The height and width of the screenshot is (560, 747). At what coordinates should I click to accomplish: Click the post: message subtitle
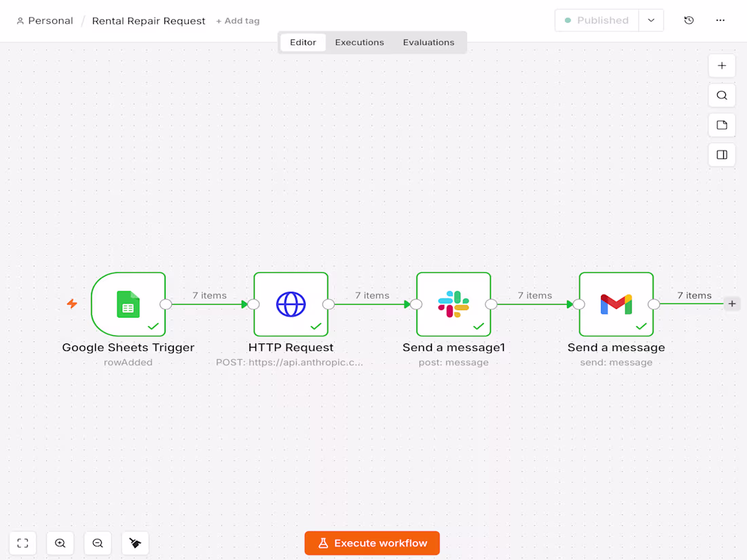pyautogui.click(x=454, y=362)
